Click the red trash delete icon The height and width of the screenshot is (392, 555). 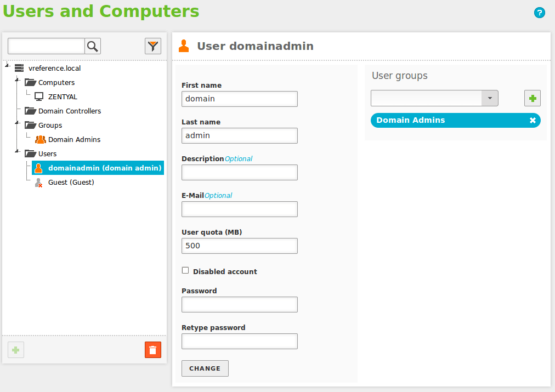(153, 349)
